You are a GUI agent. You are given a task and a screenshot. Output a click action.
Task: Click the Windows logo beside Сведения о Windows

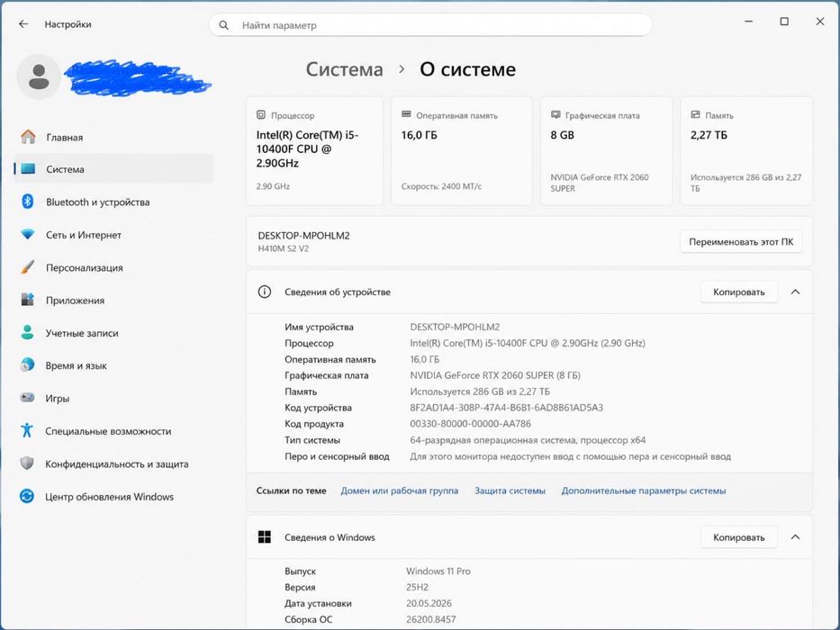click(x=264, y=536)
